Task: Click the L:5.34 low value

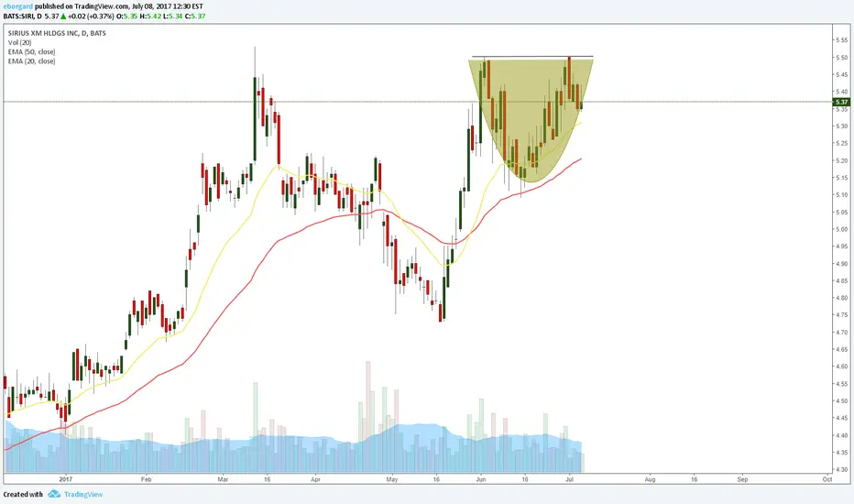Action: (x=172, y=16)
